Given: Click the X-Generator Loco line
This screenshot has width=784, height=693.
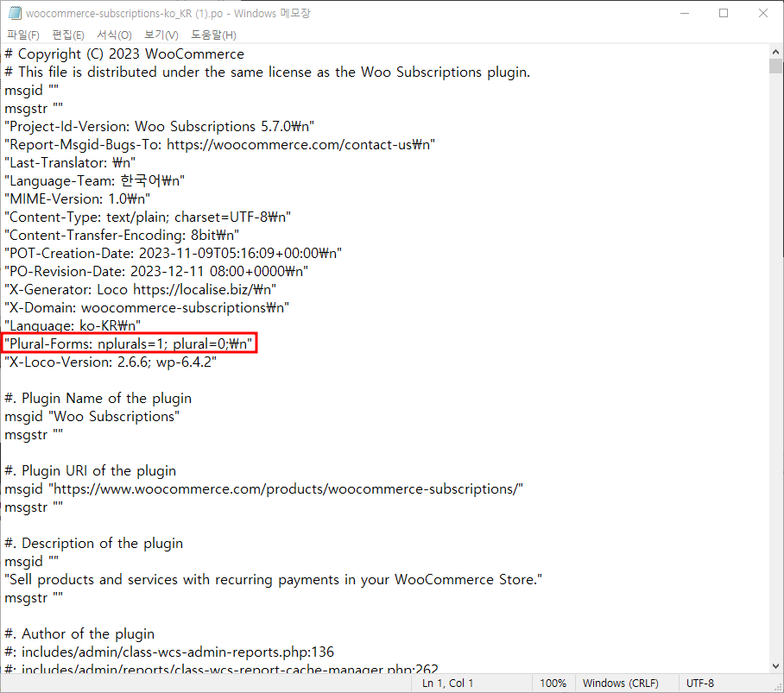Looking at the screenshot, I should [x=141, y=289].
